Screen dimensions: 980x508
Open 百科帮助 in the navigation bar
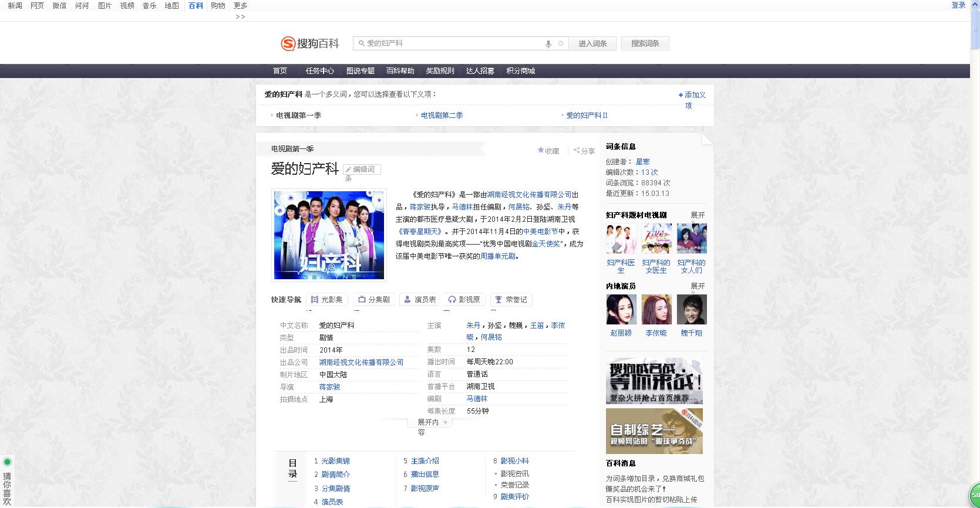point(400,71)
